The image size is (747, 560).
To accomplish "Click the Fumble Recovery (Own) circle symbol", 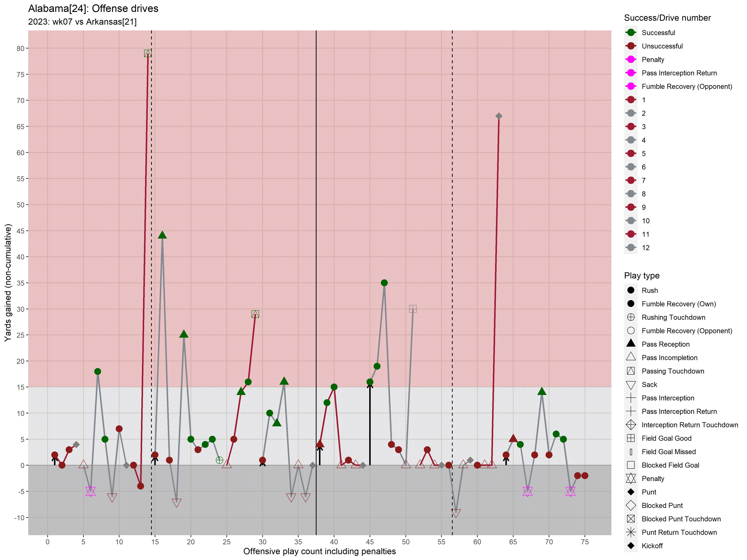I will pyautogui.click(x=630, y=304).
